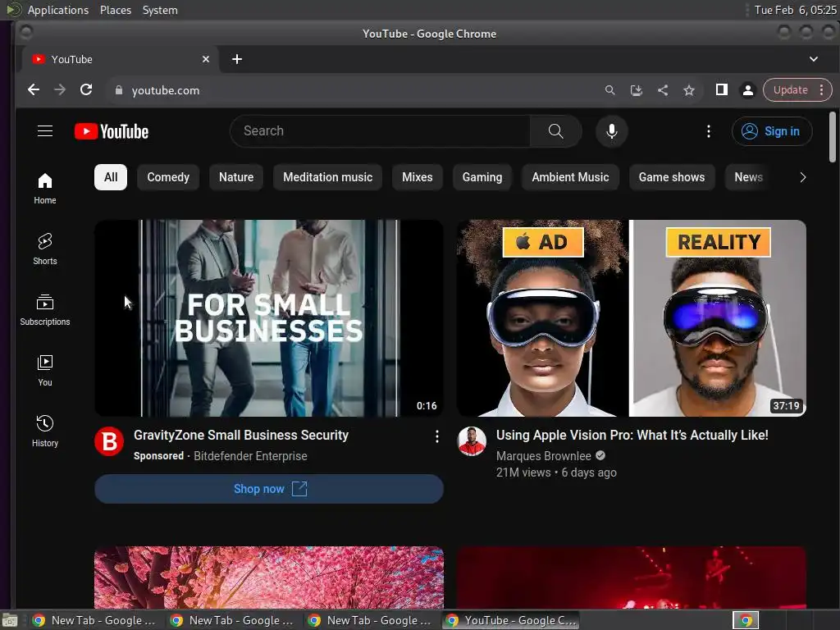This screenshot has width=840, height=630.
Task: Click the Chrome Update button
Action: pyautogui.click(x=790, y=90)
